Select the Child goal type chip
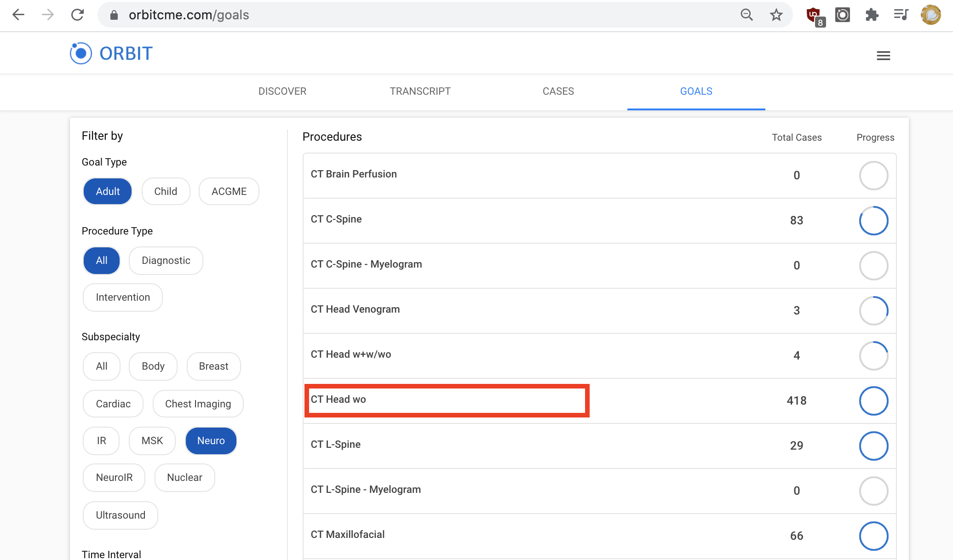Image resolution: width=953 pixels, height=560 pixels. (166, 191)
